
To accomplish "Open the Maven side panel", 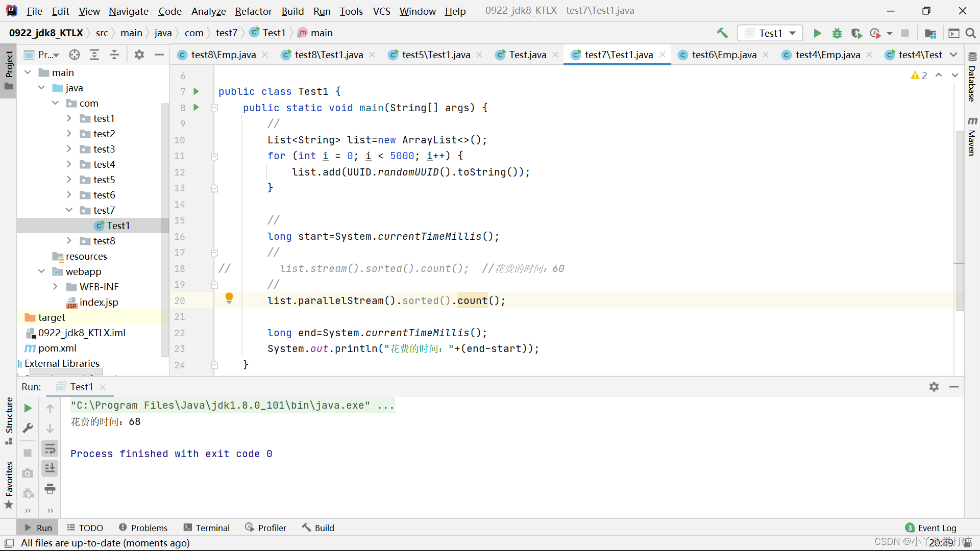I will 972,137.
